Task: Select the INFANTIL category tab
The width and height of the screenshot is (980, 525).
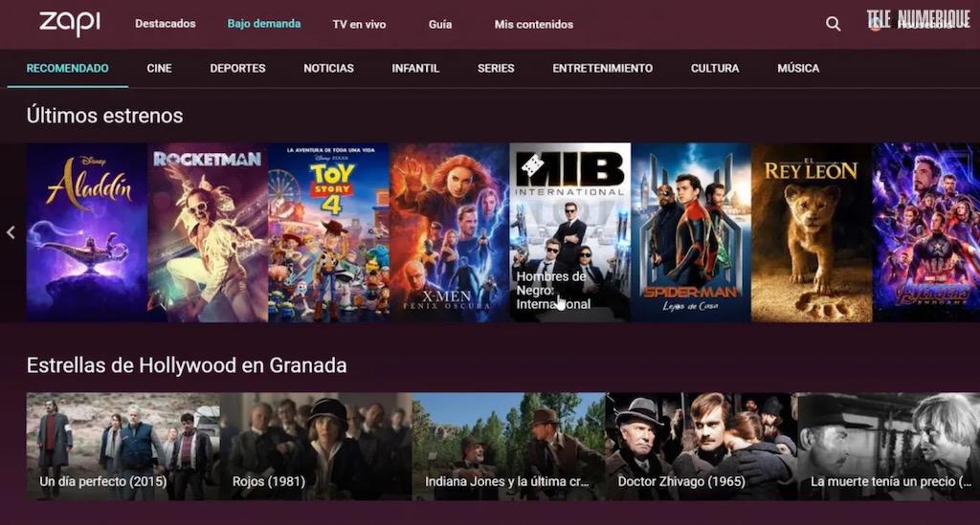Action: click(415, 68)
